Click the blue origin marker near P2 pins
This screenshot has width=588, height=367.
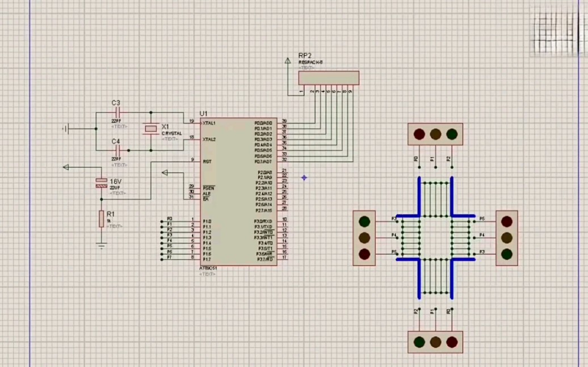point(304,178)
